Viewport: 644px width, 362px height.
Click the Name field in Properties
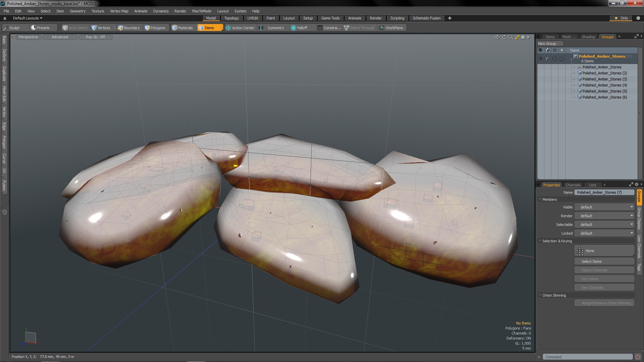(x=604, y=192)
